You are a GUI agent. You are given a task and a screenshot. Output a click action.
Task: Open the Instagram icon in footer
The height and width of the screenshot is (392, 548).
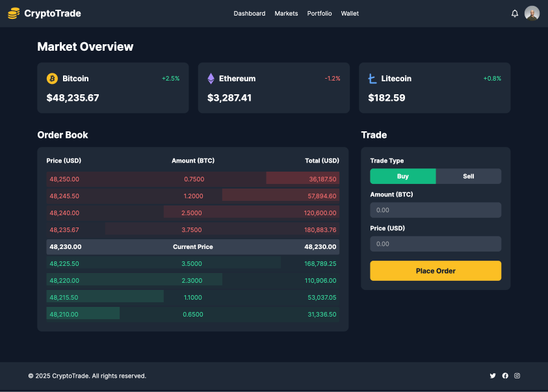coord(517,376)
